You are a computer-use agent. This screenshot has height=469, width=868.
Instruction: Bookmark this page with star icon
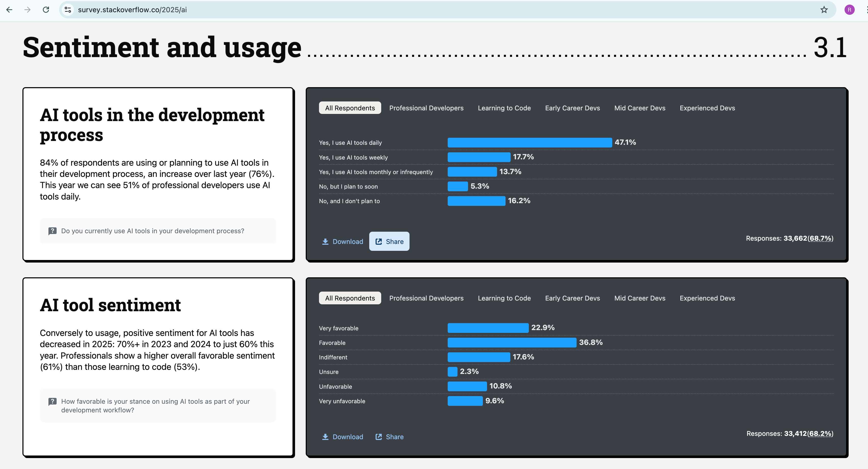pos(824,10)
